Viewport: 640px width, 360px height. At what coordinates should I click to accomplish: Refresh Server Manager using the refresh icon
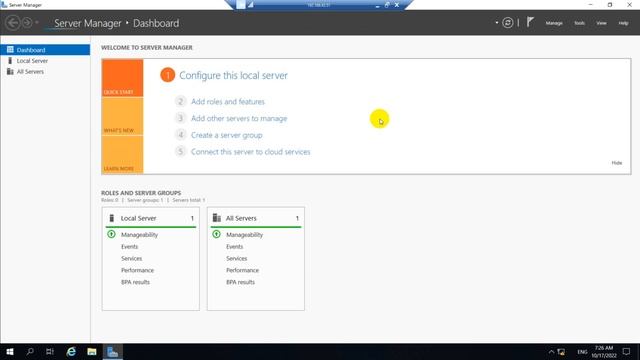(x=507, y=23)
